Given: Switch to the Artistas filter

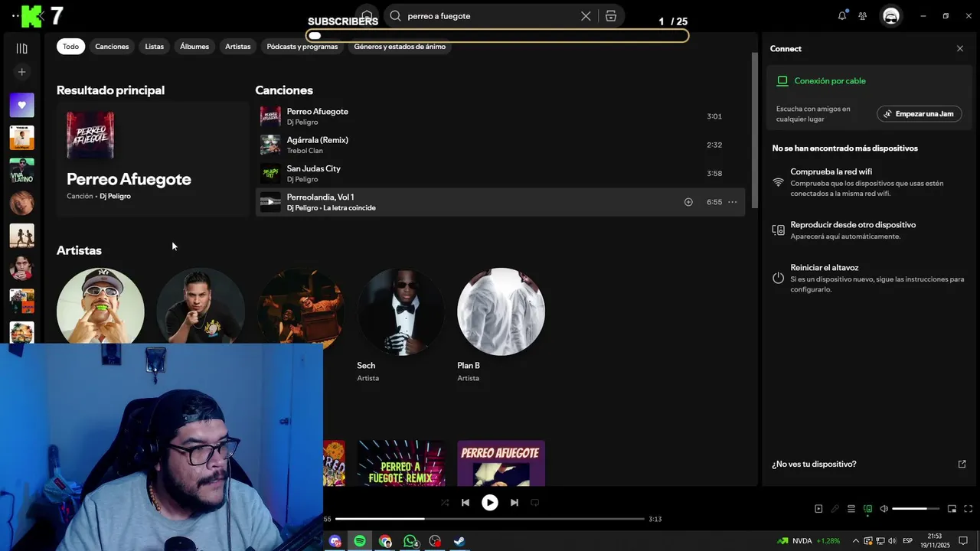Looking at the screenshot, I should (x=238, y=47).
